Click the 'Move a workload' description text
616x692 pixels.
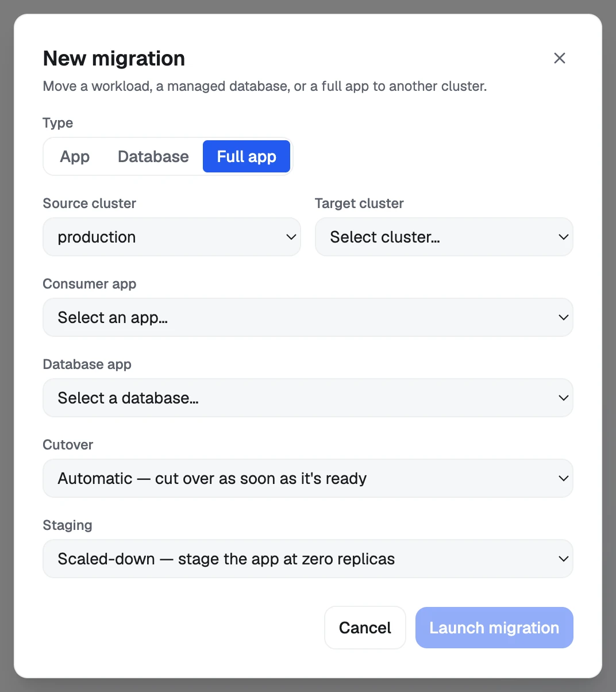click(x=265, y=86)
